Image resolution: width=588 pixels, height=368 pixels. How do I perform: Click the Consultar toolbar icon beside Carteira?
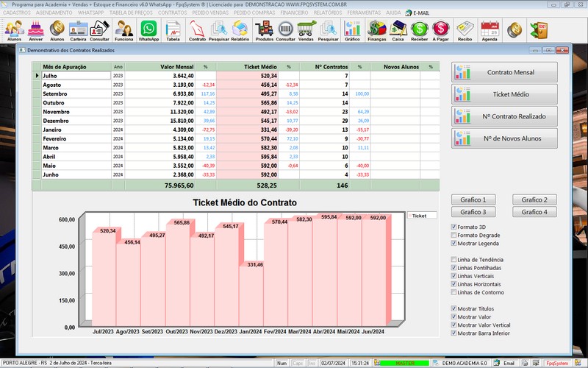[x=99, y=30]
